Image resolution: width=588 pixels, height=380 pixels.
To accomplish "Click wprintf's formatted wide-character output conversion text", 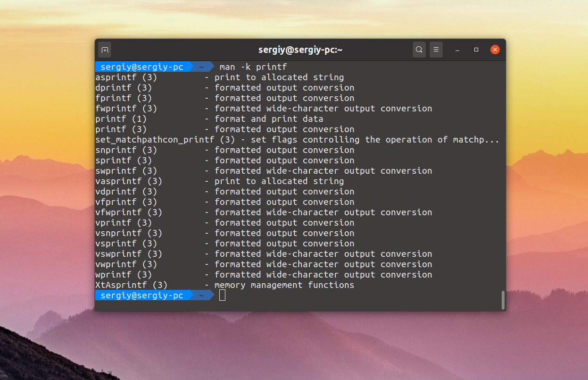I will [x=323, y=275].
